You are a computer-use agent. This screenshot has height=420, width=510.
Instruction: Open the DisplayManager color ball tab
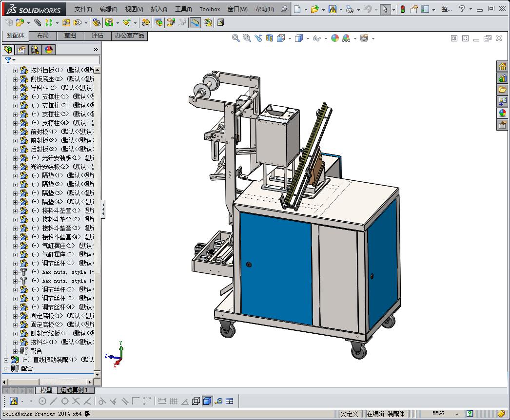[x=49, y=50]
